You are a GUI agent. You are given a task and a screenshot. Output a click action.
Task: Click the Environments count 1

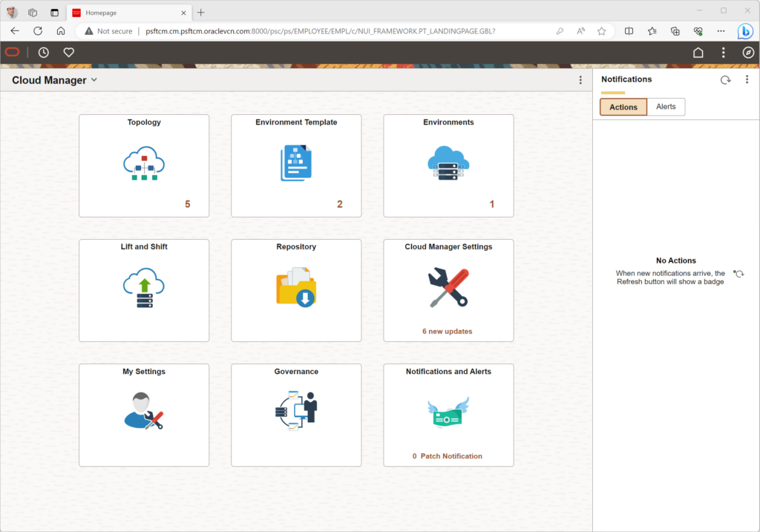[492, 204]
